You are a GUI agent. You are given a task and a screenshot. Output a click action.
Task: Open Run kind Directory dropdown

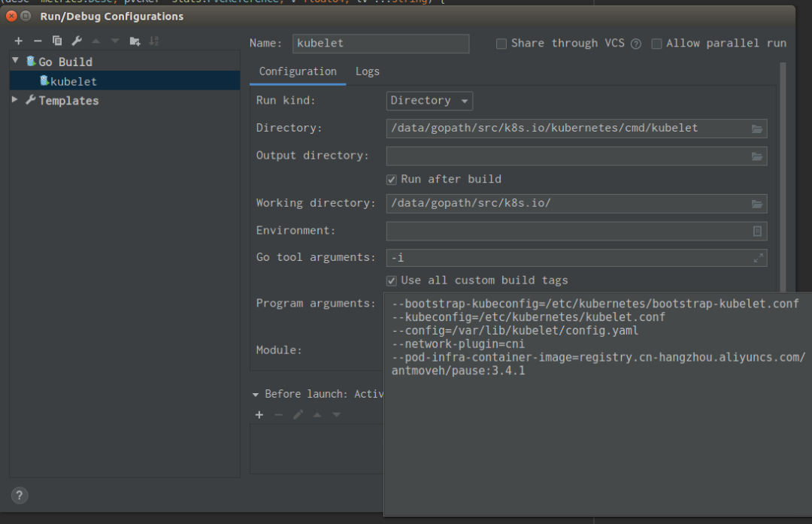429,101
